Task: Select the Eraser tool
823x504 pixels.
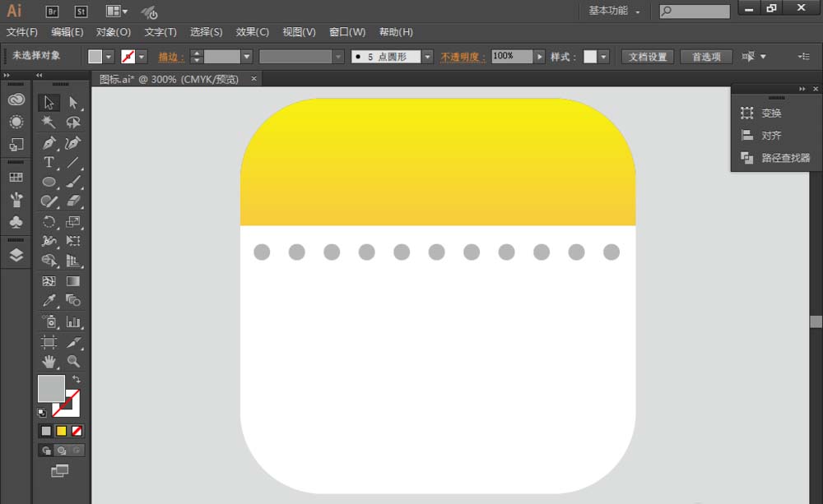Action: [x=73, y=201]
